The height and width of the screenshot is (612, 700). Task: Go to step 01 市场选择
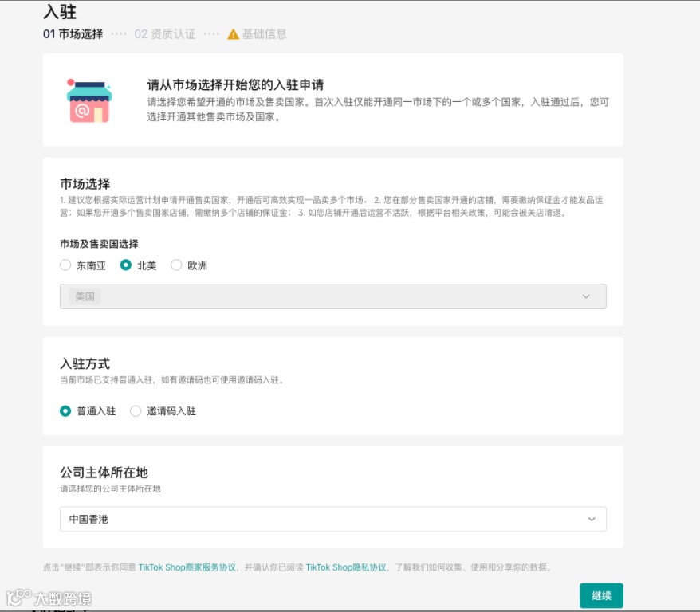[x=73, y=34]
